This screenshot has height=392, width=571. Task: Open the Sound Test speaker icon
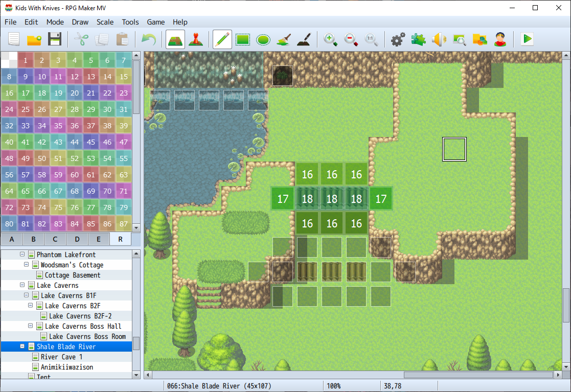point(439,39)
